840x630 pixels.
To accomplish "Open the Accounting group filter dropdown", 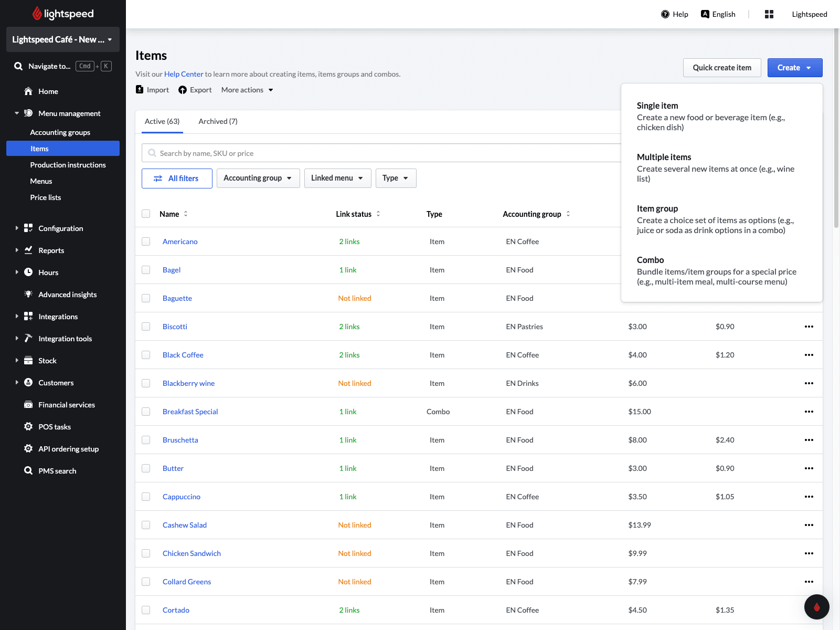I will point(258,178).
